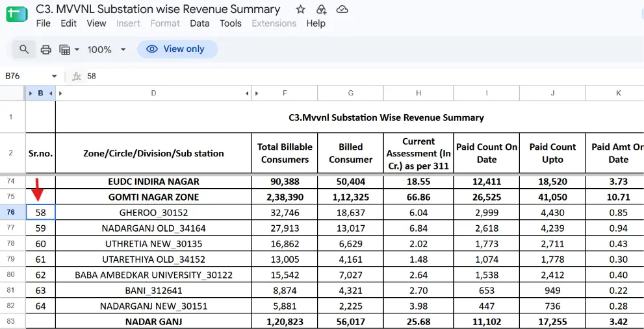The image size is (644, 329).
Task: Click the cell with value 18,637
Action: click(350, 212)
